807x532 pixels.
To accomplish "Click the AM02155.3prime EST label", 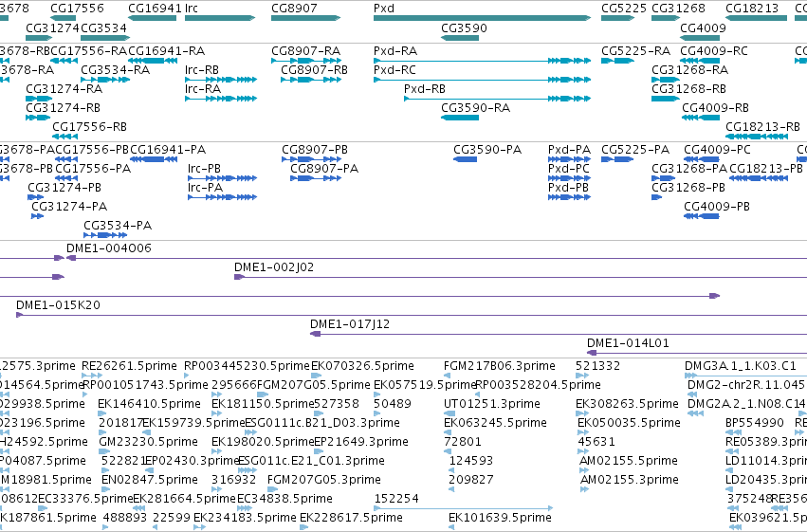I will [x=630, y=480].
